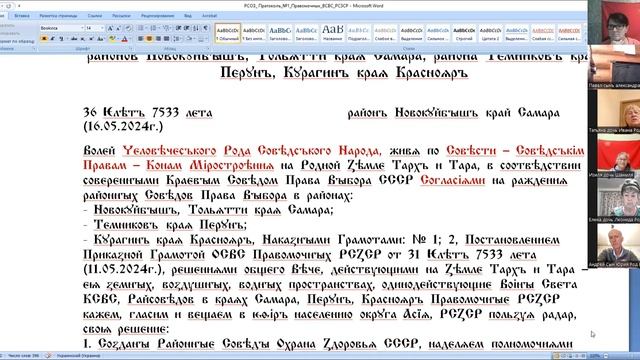This screenshot has height=360, width=640.
Task: Click numbered list icon
Action: 153,28
